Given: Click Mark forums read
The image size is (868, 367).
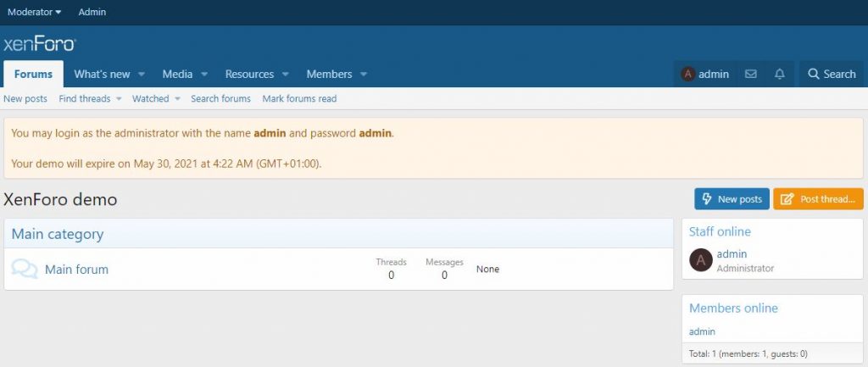Looking at the screenshot, I should coord(299,98).
